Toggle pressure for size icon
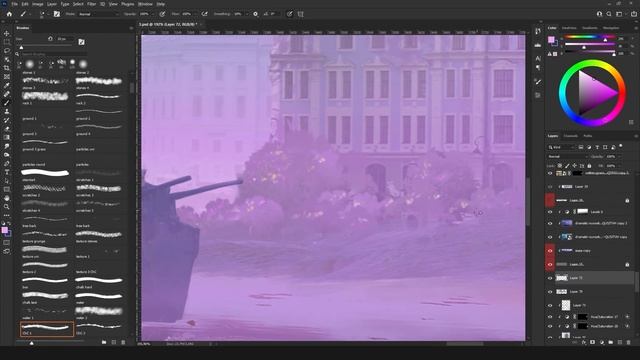This screenshot has width=640, height=360. (x=289, y=14)
